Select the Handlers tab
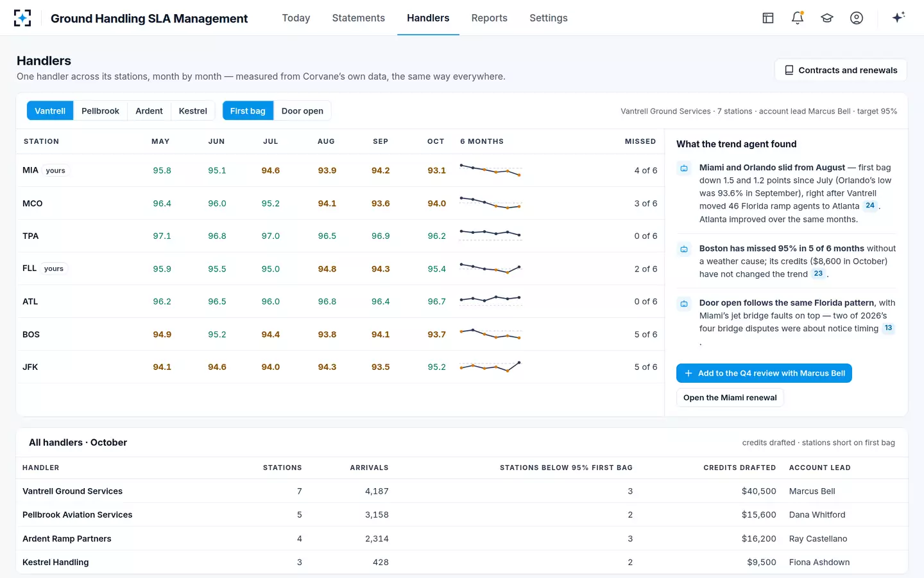Image resolution: width=924 pixels, height=578 pixels. click(x=428, y=18)
